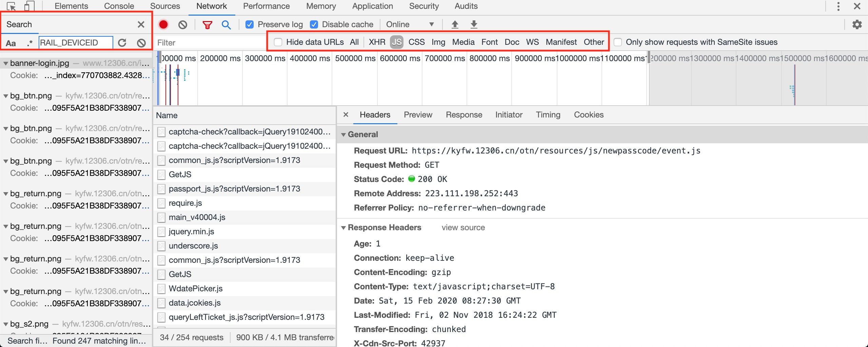Toggle the match case Aa icon in search

pos(11,43)
